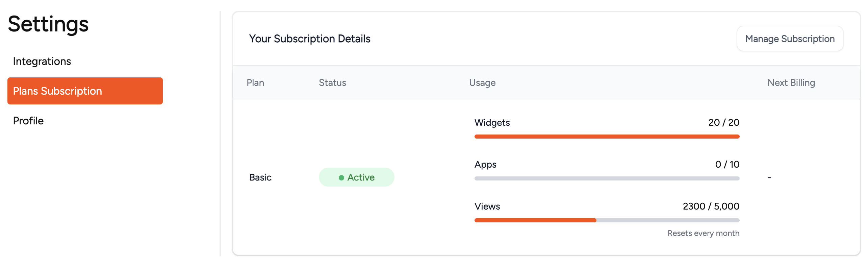This screenshot has height=267, width=868.
Task: Click the Your Subscription Details title
Action: pyautogui.click(x=310, y=39)
